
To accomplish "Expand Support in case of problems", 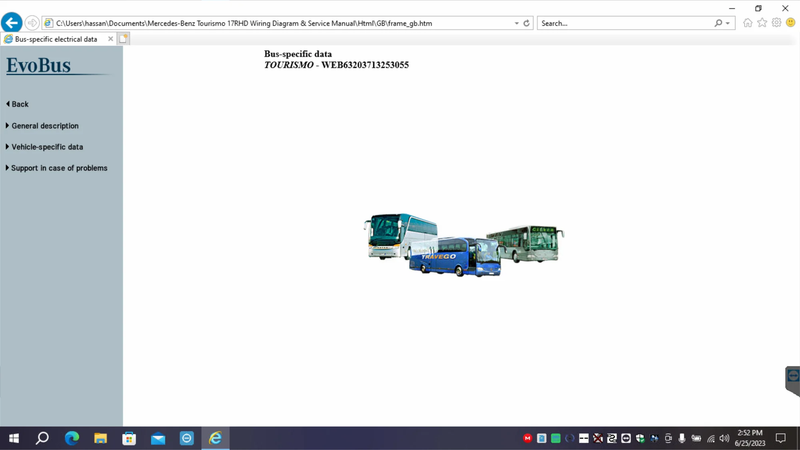I will coord(58,168).
